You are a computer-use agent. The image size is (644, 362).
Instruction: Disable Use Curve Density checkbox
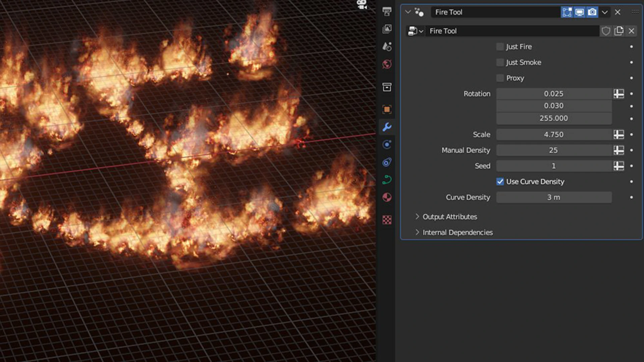coord(500,182)
